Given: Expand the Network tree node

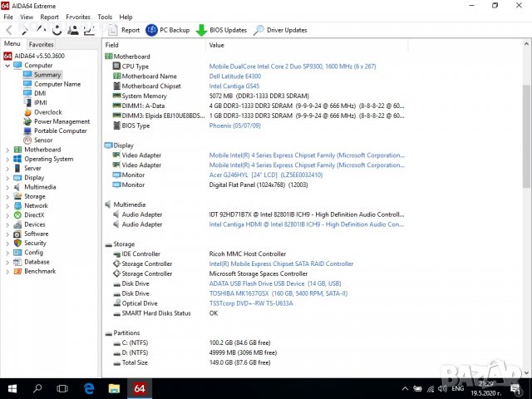Looking at the screenshot, I should click(x=7, y=205).
